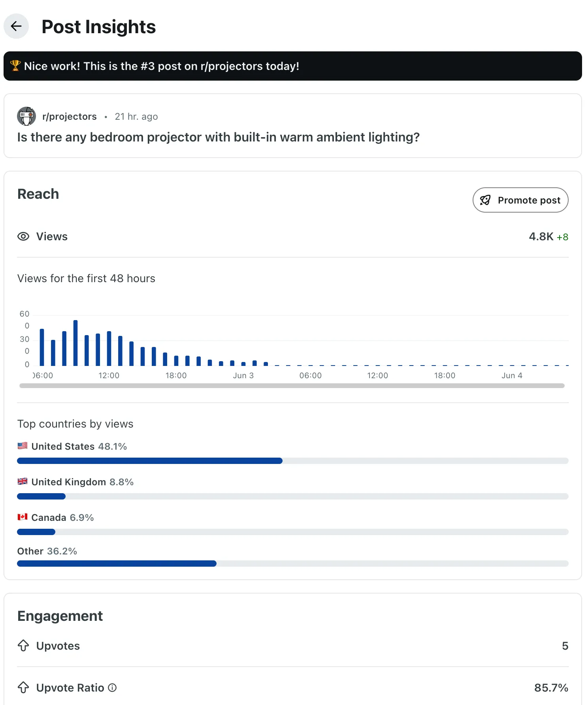Image resolution: width=588 pixels, height=705 pixels.
Task: Click the trophy icon in the banner
Action: coord(15,66)
